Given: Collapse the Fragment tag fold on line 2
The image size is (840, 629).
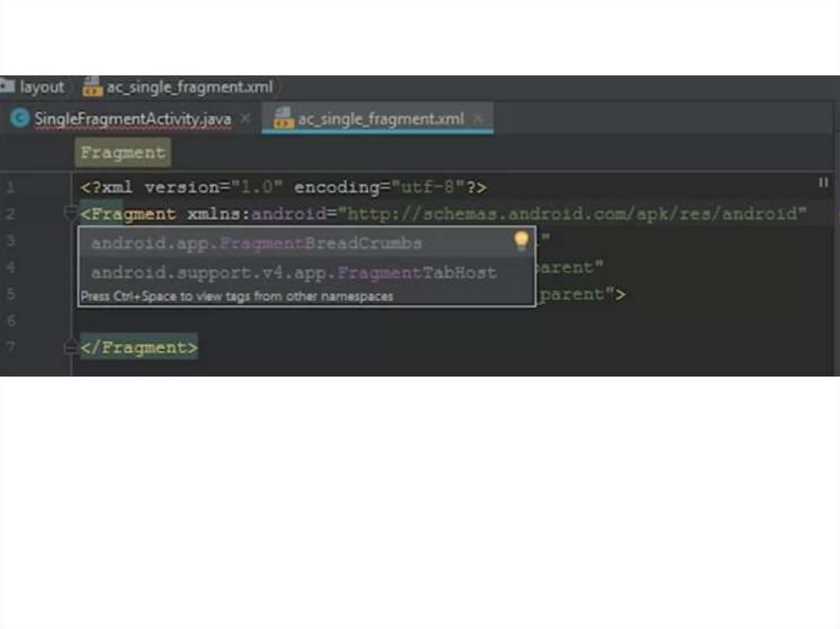Looking at the screenshot, I should coord(70,214).
